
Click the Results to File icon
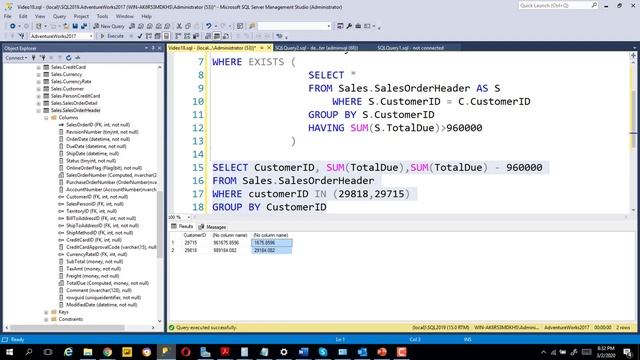point(226,36)
